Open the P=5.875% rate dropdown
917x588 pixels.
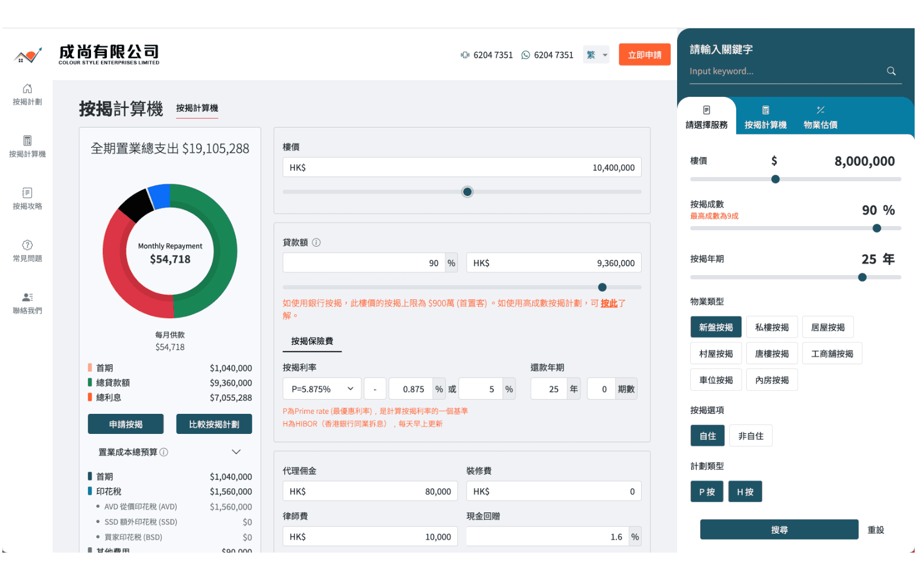[x=322, y=389]
